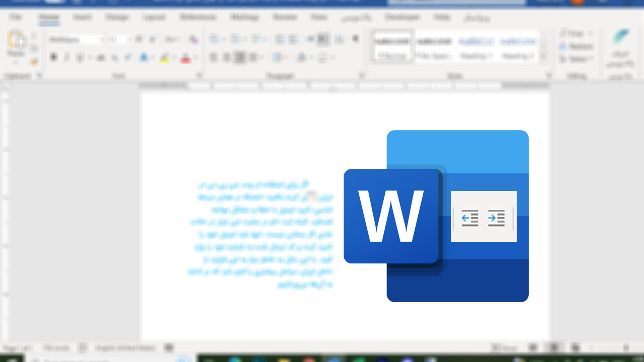Viewport: 644px width, 362px height.
Task: Switch to the References tab
Action: (198, 17)
